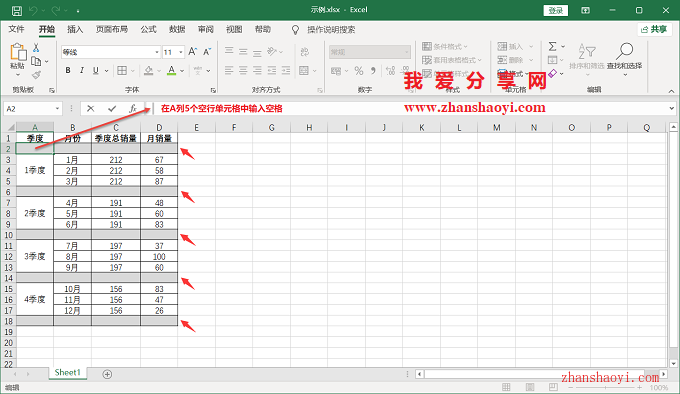Expand the formula bar with the right-side chevron
Image resolution: width=680 pixels, height=394 pixels.
pos(672,108)
